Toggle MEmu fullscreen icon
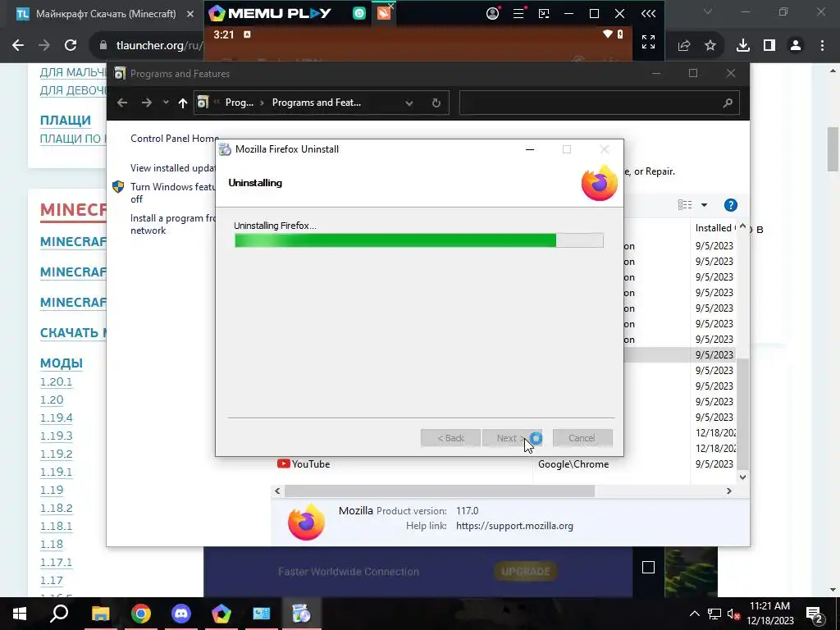The height and width of the screenshot is (630, 840). tap(648, 42)
